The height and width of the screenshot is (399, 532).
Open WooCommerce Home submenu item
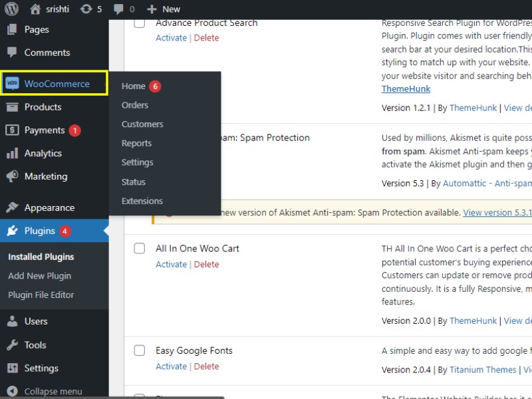pos(134,86)
